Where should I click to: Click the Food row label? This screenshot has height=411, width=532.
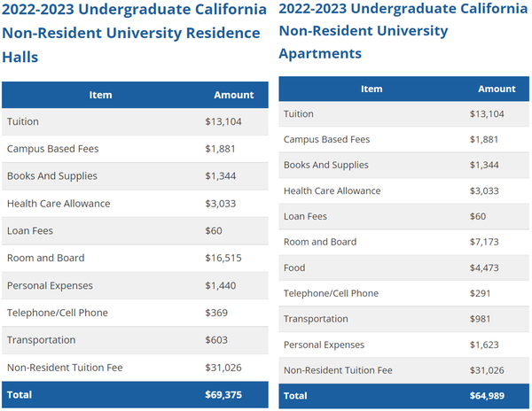296,268
